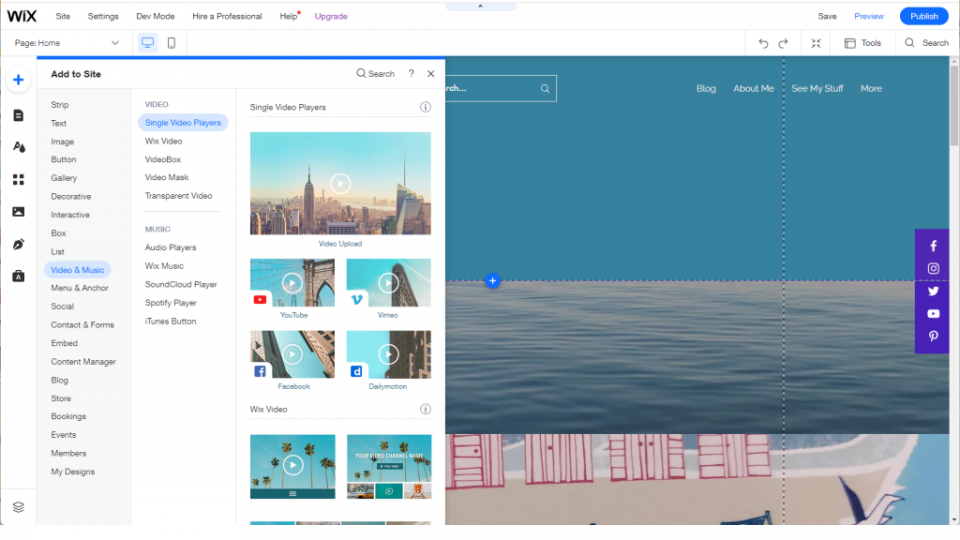This screenshot has width=960, height=540.
Task: Click About Me in site navigation
Action: point(754,89)
